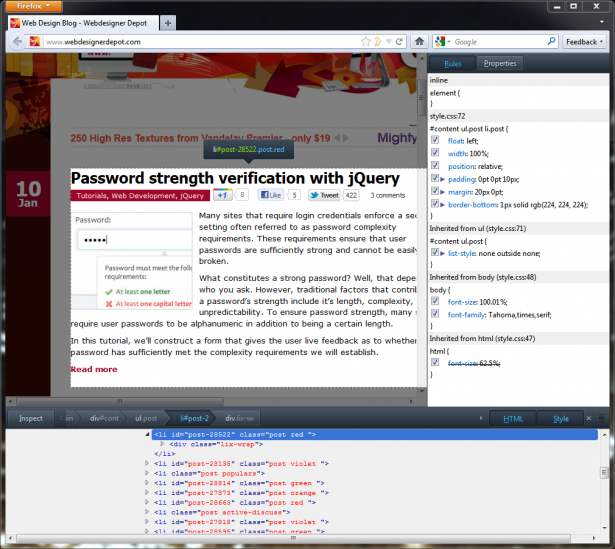615x549 pixels.
Task: Open the Feedback dropdown
Action: click(x=584, y=42)
